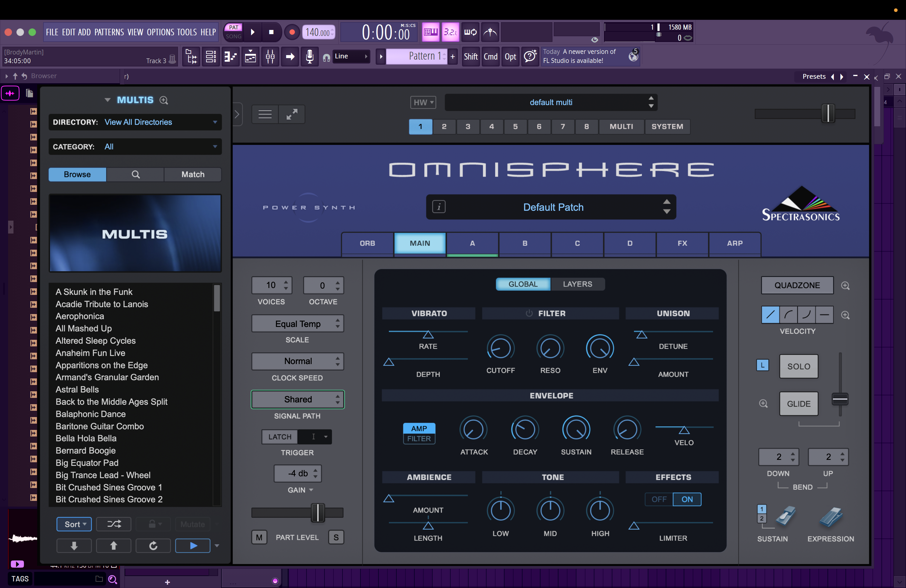Screen dimensions: 906x588
Task: Switch to the ARP tab
Action: pyautogui.click(x=735, y=243)
